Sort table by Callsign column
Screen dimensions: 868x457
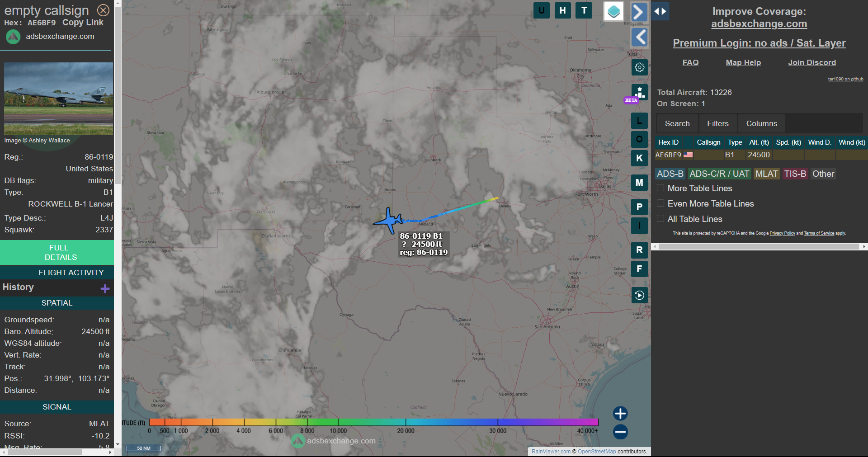[708, 142]
